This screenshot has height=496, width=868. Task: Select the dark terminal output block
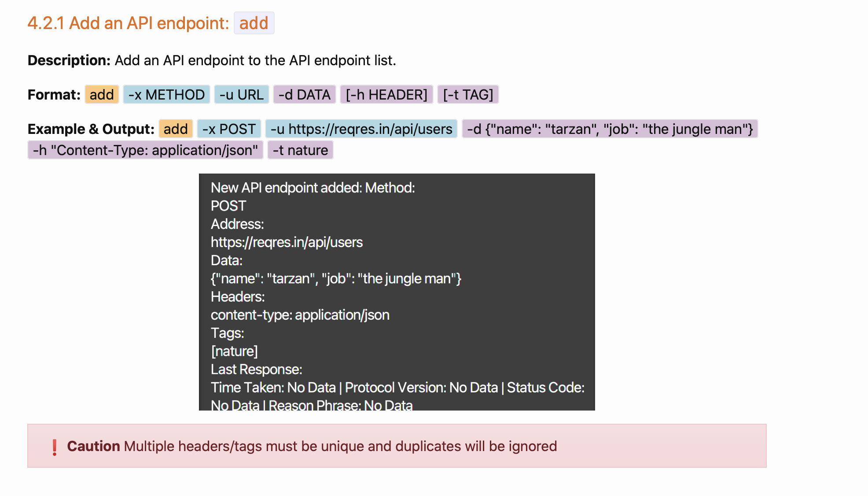tap(397, 292)
